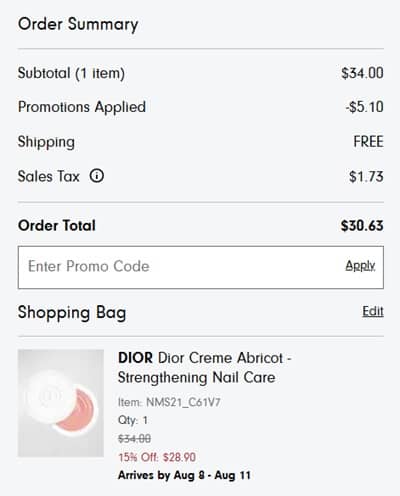Click the Subtotal (1 item) label
The height and width of the screenshot is (496, 400).
tap(71, 73)
